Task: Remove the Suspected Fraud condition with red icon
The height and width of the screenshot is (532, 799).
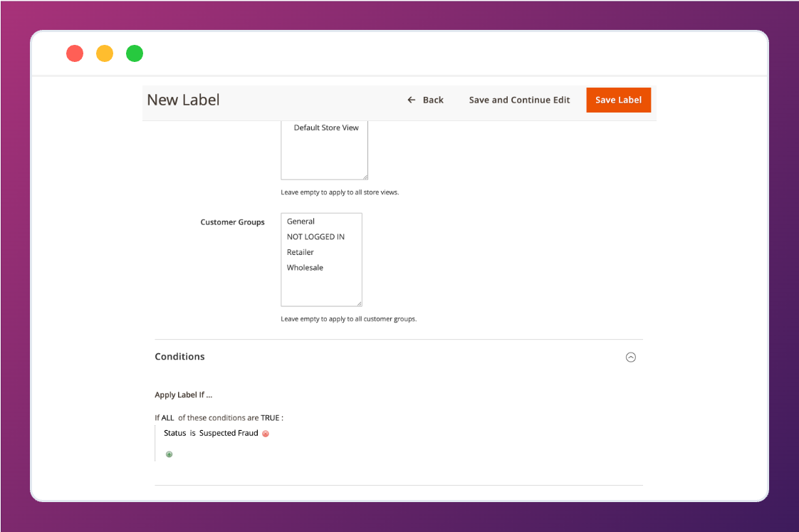Action: pos(266,434)
